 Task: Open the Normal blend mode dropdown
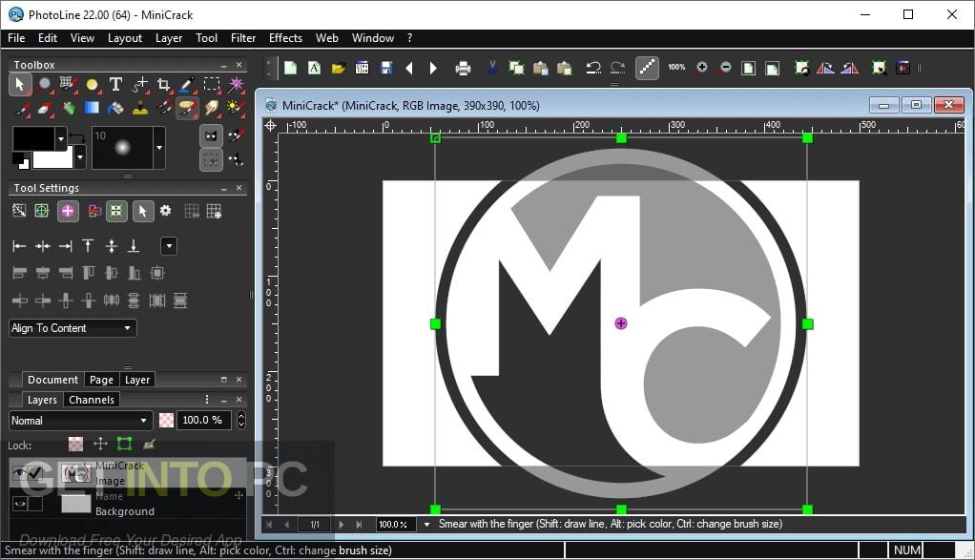[x=80, y=421]
